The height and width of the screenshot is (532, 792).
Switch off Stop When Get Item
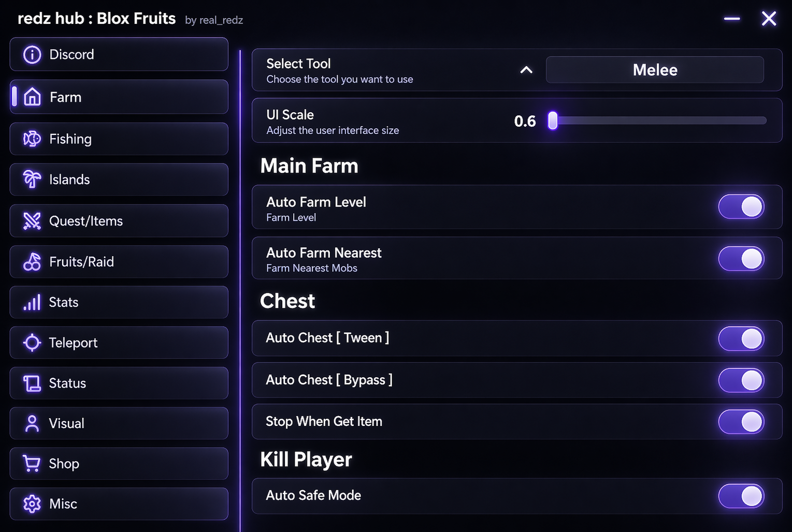pos(741,422)
